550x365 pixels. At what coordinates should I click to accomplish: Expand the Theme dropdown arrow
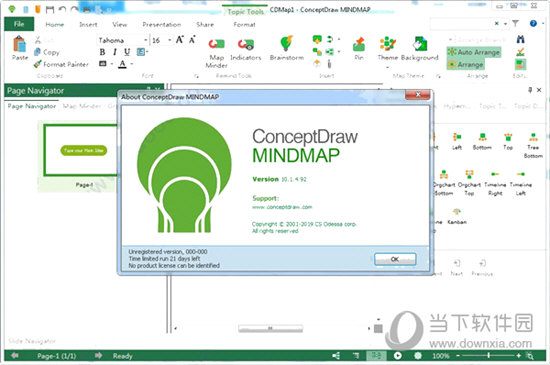388,67
